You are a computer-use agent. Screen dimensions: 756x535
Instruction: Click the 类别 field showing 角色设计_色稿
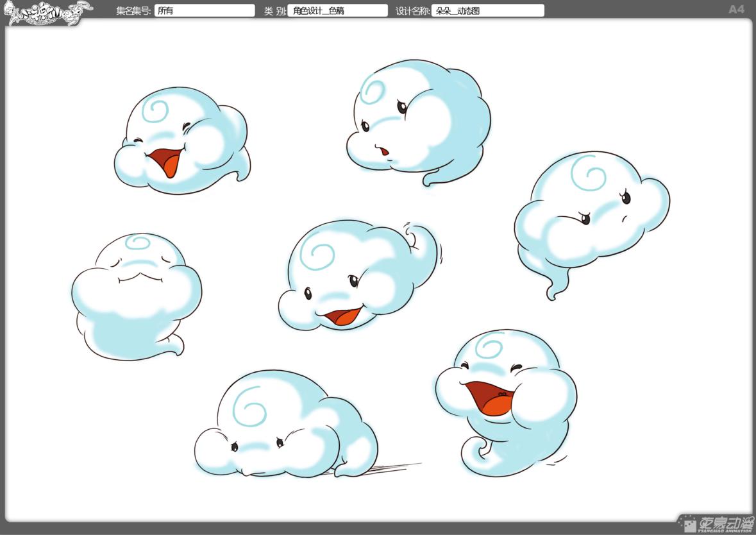[x=337, y=11]
